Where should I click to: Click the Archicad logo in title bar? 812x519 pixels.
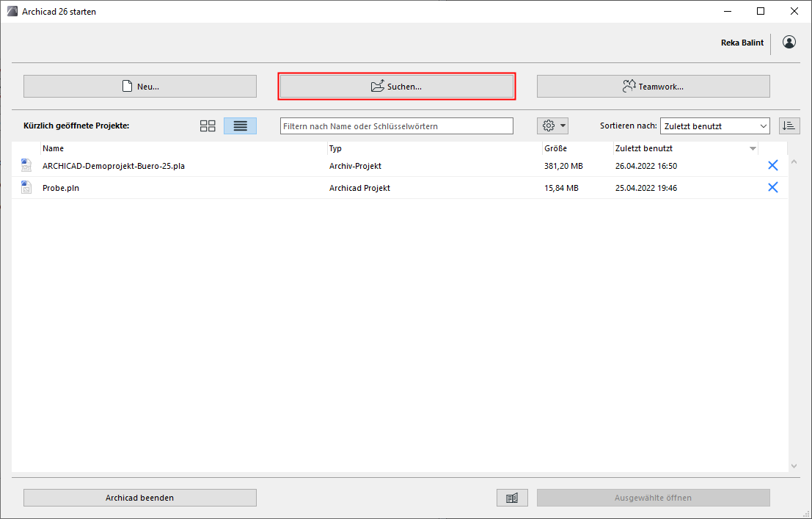click(x=12, y=11)
